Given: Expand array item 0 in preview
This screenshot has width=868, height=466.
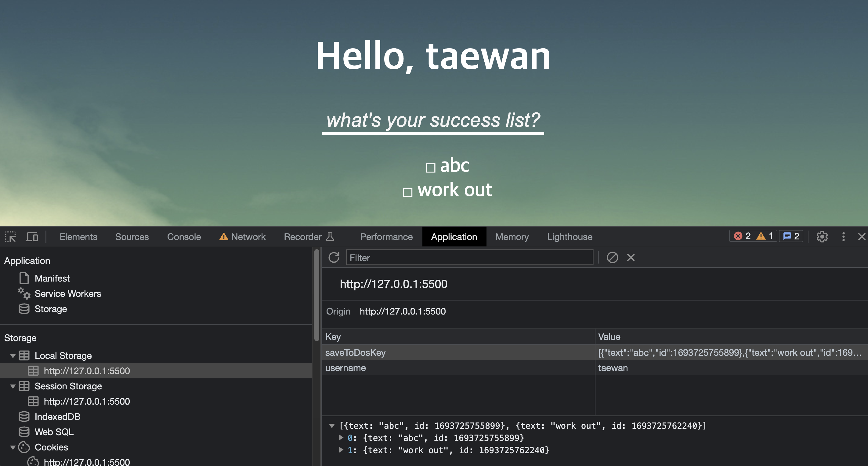Looking at the screenshot, I should coord(341,438).
